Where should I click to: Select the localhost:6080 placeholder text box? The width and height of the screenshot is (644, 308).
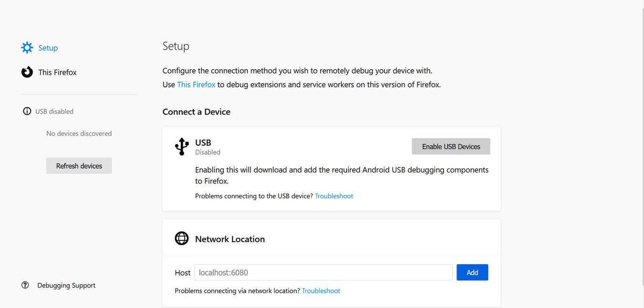pos(323,272)
